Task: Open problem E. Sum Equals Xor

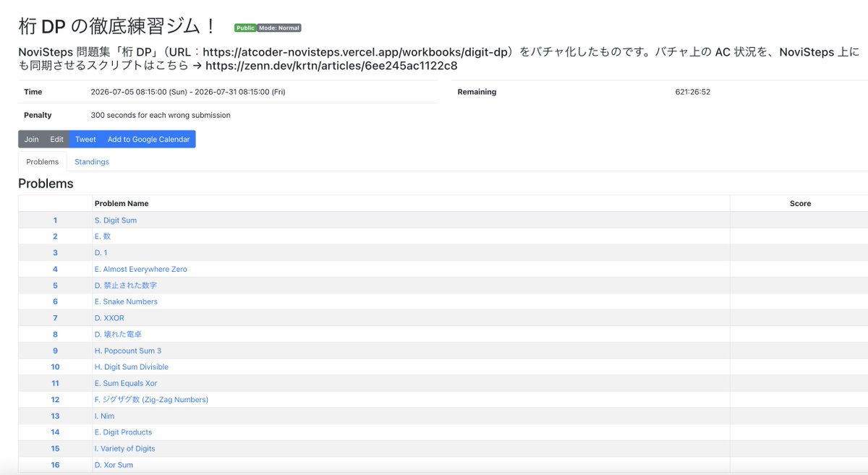Action: pos(126,383)
